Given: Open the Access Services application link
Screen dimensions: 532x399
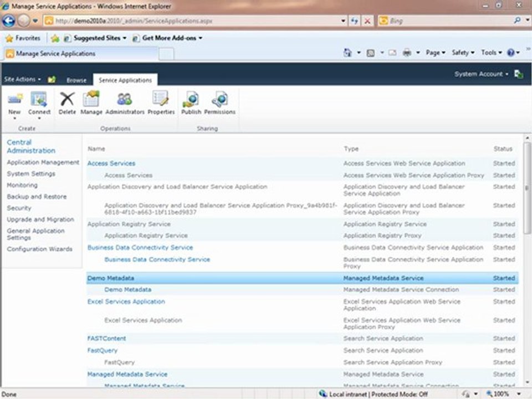Looking at the screenshot, I should 111,163.
